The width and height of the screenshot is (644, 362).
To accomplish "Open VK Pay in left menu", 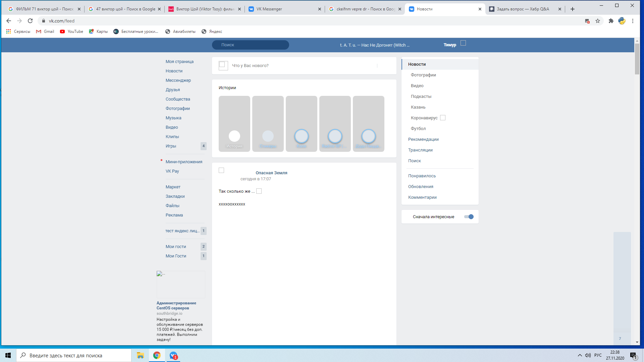I will point(172,171).
